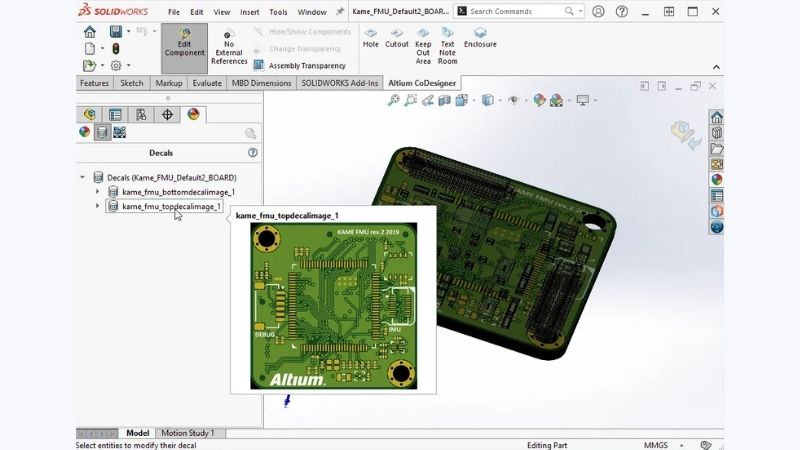Toggle Assembly Transparency

coord(300,65)
